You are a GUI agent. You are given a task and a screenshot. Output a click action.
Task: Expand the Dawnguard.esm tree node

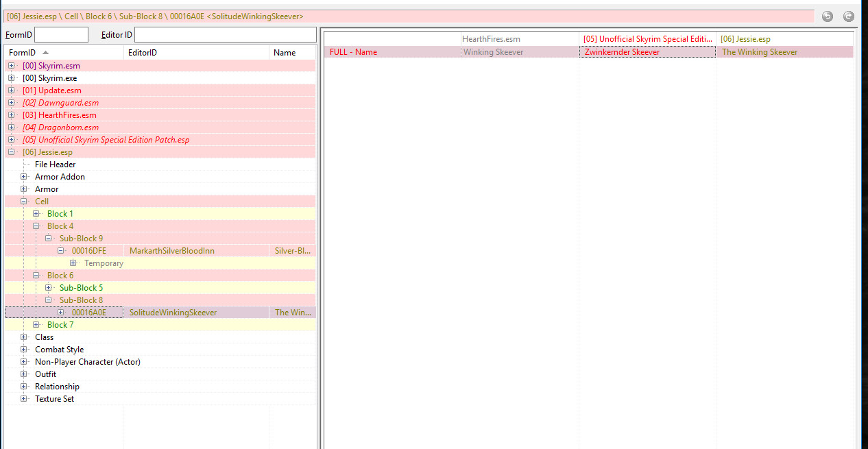(11, 103)
